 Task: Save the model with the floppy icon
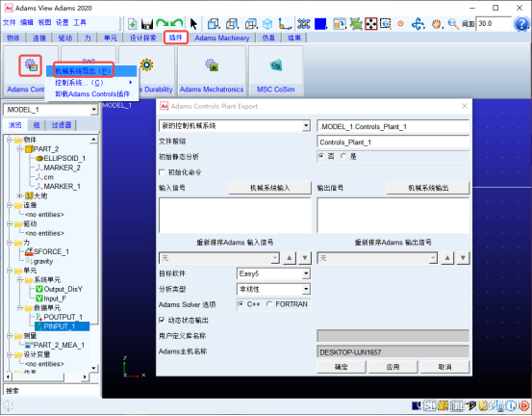[x=147, y=24]
